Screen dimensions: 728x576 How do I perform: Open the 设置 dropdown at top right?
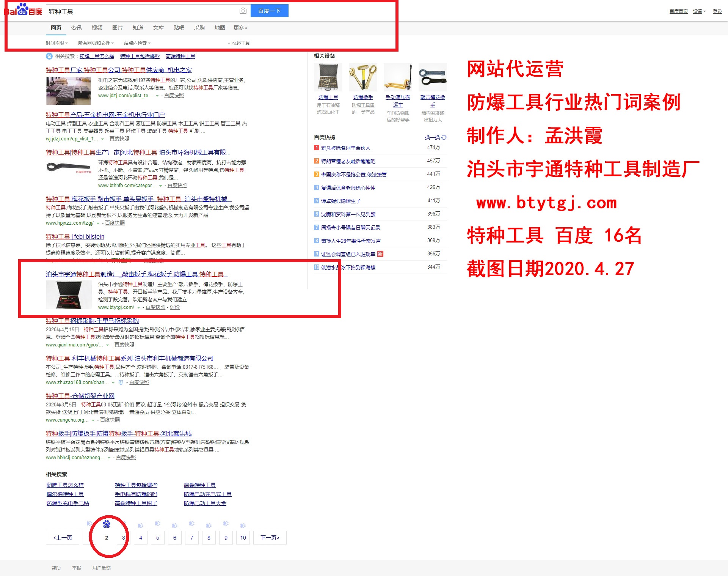[699, 11]
